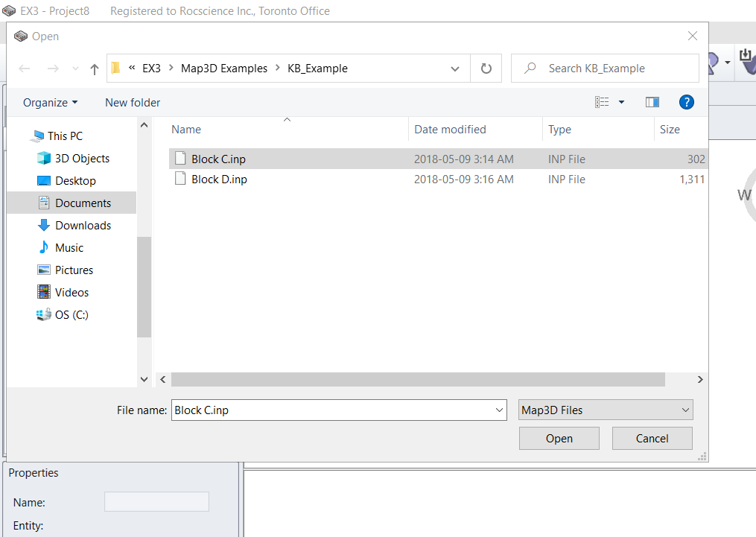The width and height of the screenshot is (756, 537).
Task: Click the refresh icon in address bar
Action: tap(485, 68)
